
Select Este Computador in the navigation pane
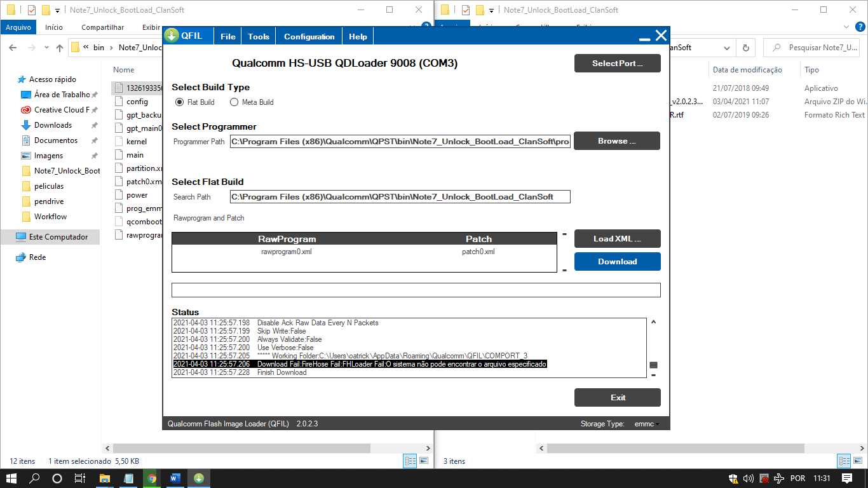58,237
